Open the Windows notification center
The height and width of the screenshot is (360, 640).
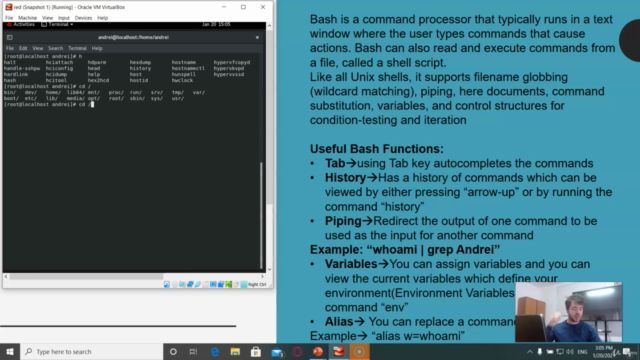[627, 352]
